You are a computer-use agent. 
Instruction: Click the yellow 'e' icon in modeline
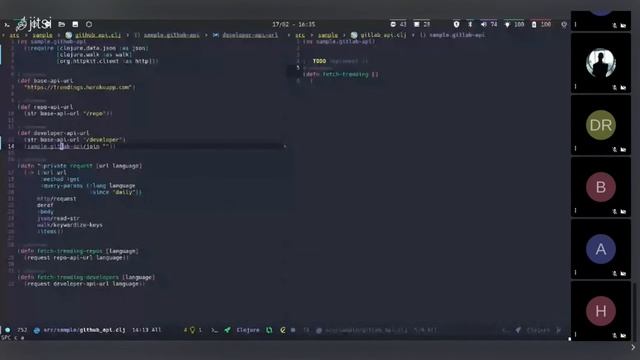[282, 330]
